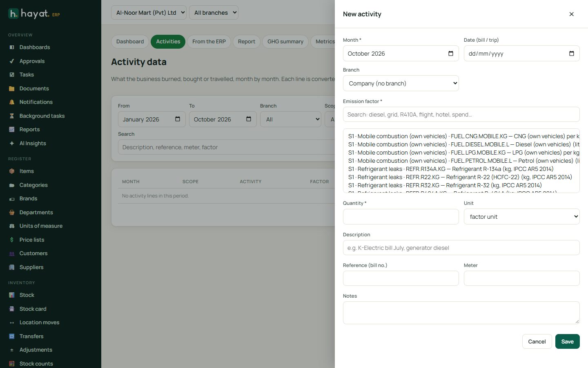Click the Suppliers building icon
This screenshot has width=588, height=368.
point(12,267)
